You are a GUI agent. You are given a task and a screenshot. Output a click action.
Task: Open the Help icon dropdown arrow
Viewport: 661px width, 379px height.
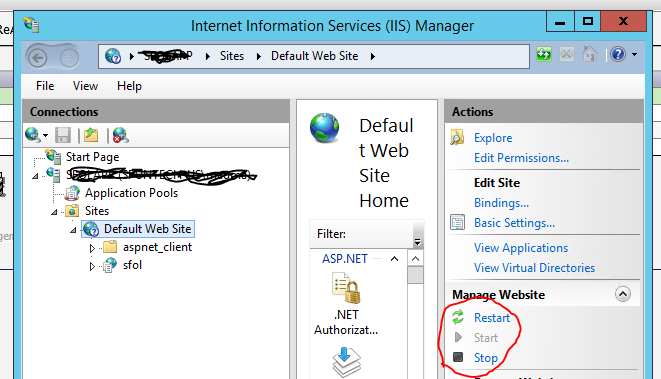click(x=634, y=54)
